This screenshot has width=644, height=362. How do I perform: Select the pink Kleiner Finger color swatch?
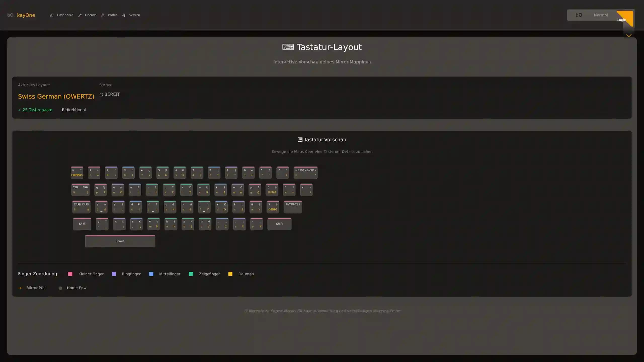pos(70,274)
